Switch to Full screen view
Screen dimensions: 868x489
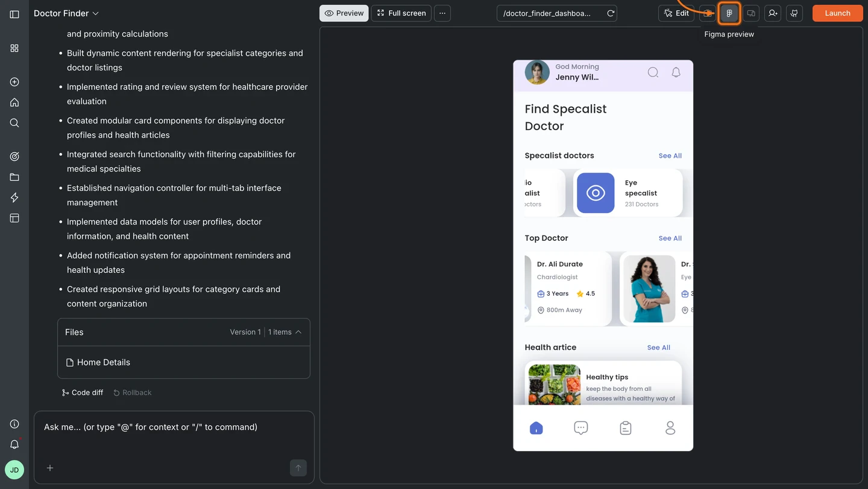click(x=401, y=13)
